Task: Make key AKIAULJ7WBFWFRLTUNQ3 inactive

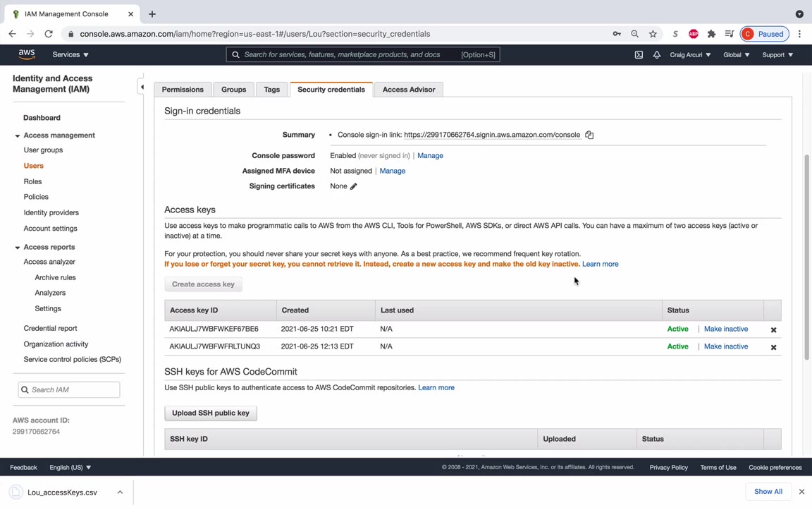Action: [725, 346]
